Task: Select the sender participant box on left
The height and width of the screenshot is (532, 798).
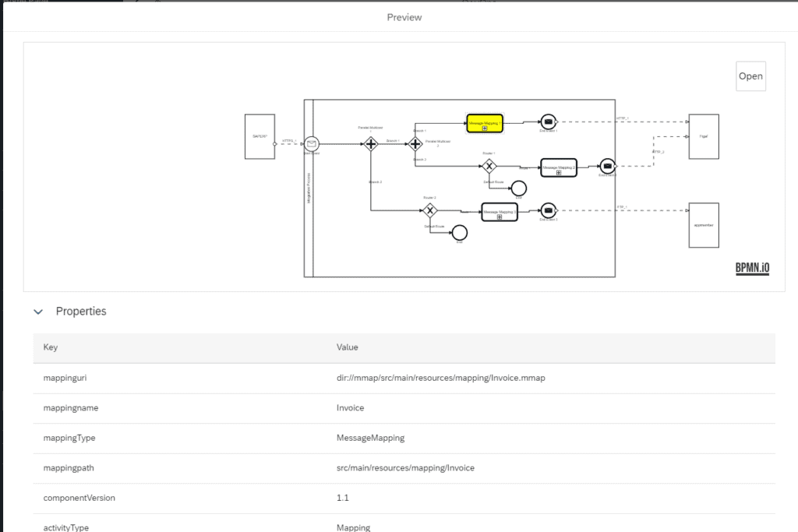Action: pyautogui.click(x=260, y=137)
